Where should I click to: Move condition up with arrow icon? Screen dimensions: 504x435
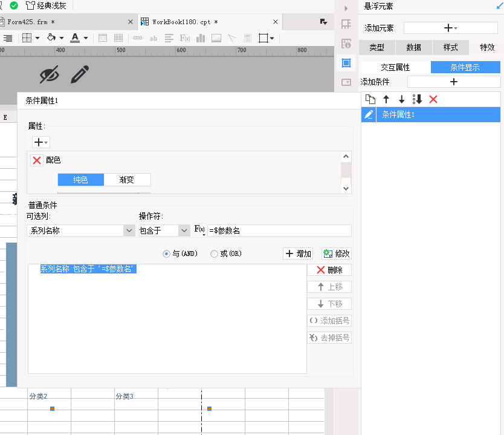(386, 99)
